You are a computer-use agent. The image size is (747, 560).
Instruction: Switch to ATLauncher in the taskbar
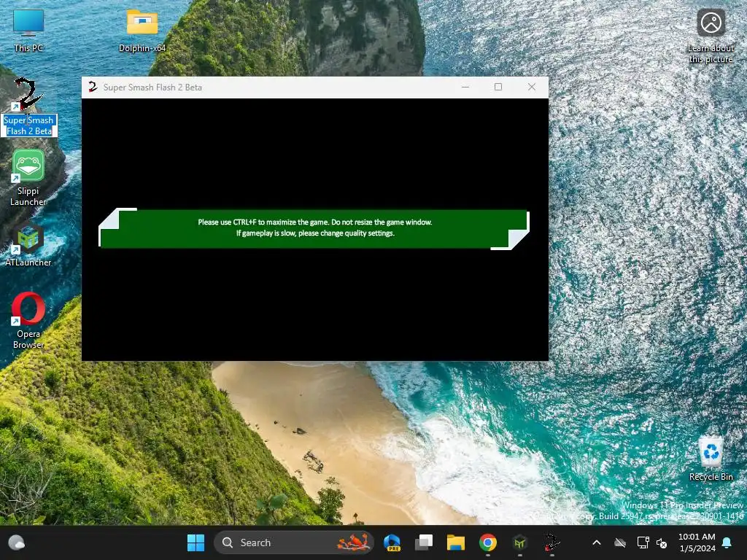pos(519,542)
